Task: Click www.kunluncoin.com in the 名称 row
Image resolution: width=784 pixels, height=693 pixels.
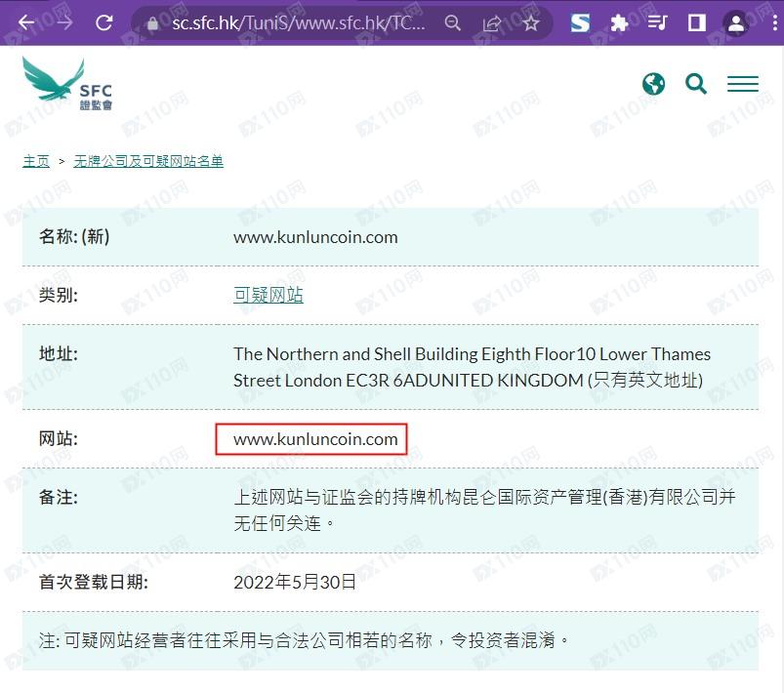Action: pos(315,237)
